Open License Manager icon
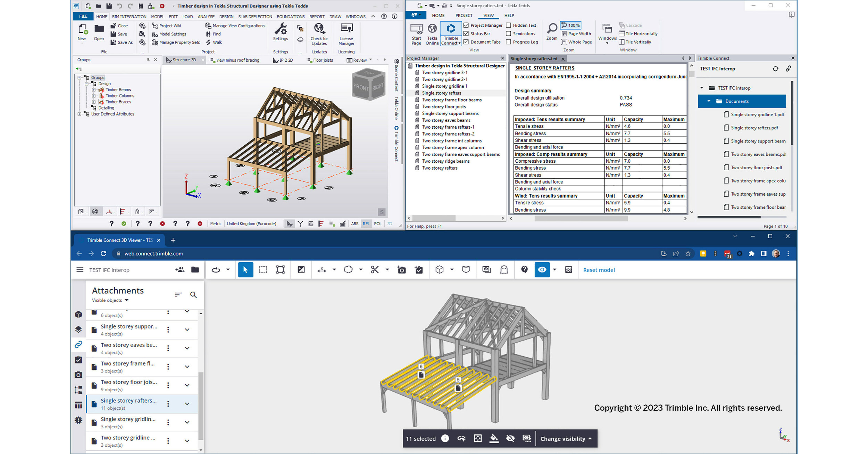Image resolution: width=868 pixels, height=454 pixels. coord(347,28)
